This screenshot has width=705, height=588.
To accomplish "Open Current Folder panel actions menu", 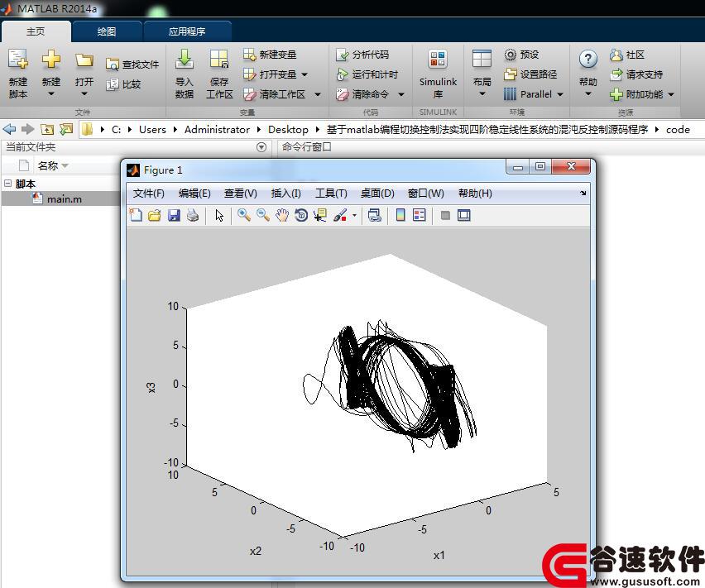I will (261, 147).
